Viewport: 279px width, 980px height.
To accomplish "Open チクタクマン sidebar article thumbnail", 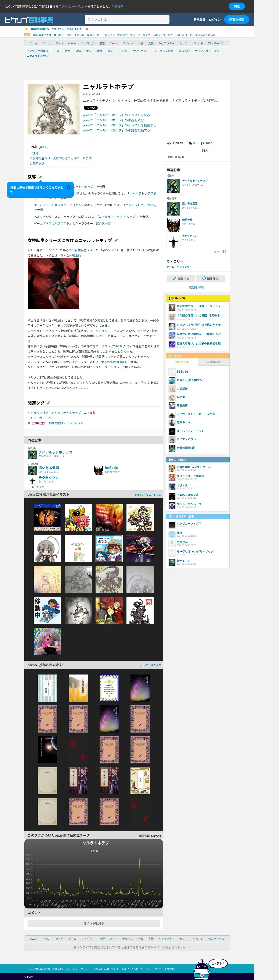I will click(173, 241).
